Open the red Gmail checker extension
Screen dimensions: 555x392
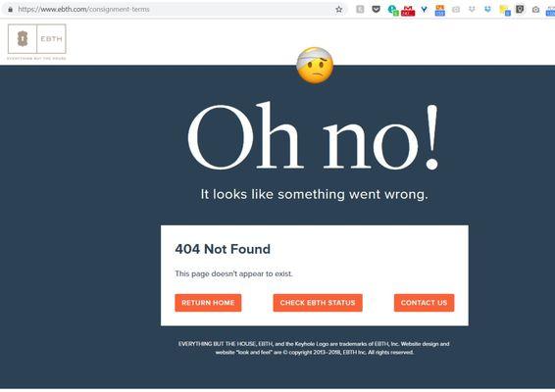click(x=408, y=11)
